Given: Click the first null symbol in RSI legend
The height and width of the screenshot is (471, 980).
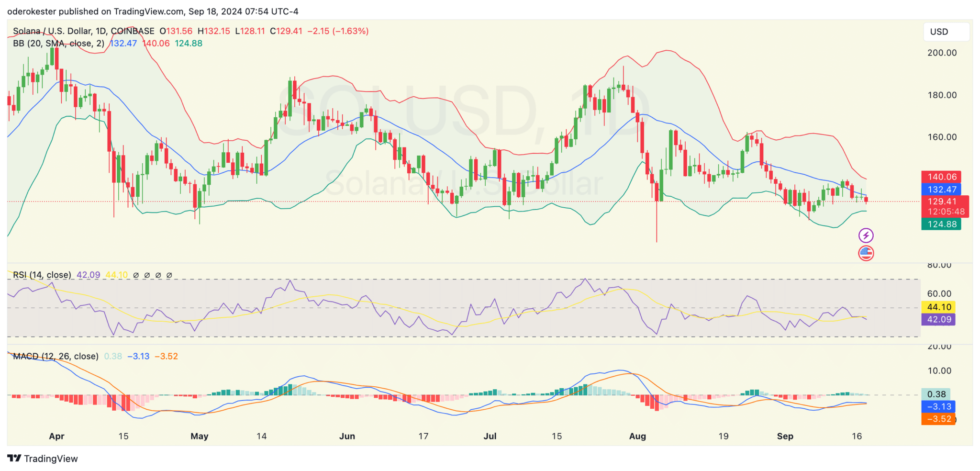Looking at the screenshot, I should click(x=136, y=275).
